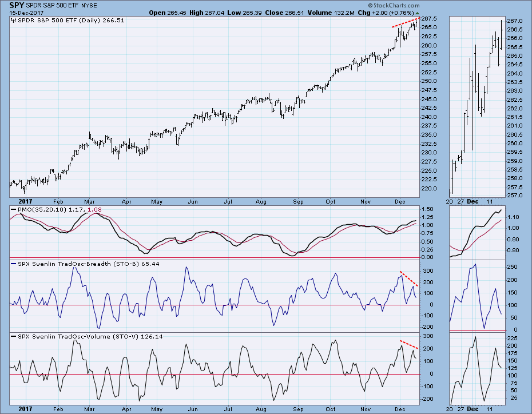Click 'SPX Swenlin TradOsc-Volume (STO-V) 126.14' legend
The height and width of the screenshot is (414, 532).
pos(90,337)
